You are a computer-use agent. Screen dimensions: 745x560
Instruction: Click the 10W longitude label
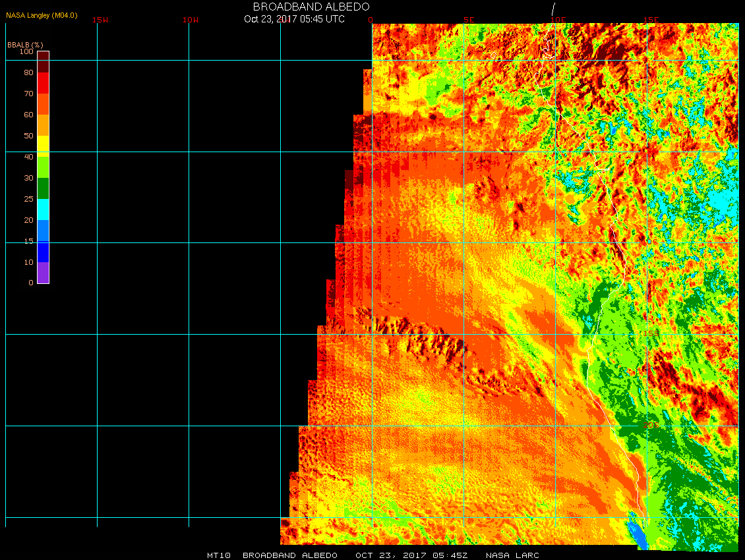tap(191, 20)
